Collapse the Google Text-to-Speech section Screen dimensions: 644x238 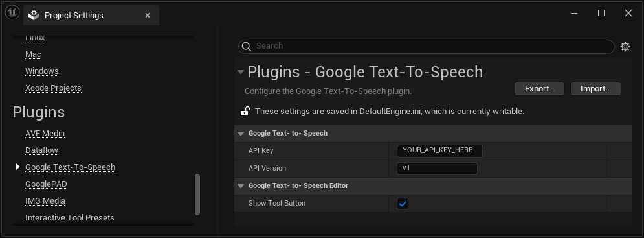(x=241, y=134)
